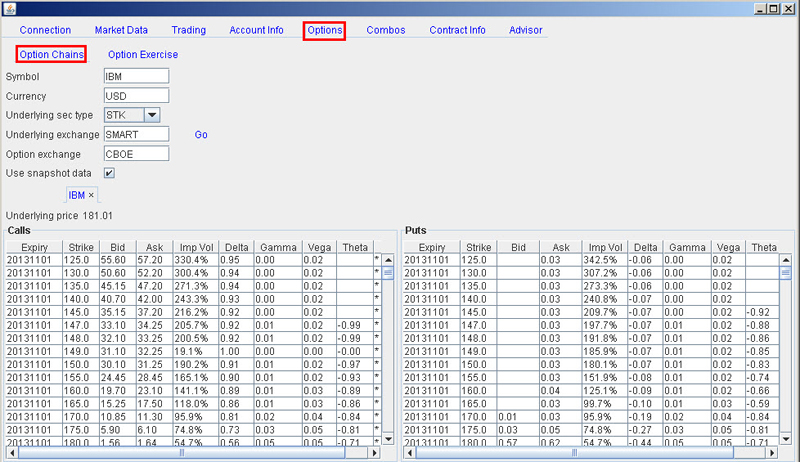
Task: Click Calls Bid column header
Action: click(x=117, y=247)
